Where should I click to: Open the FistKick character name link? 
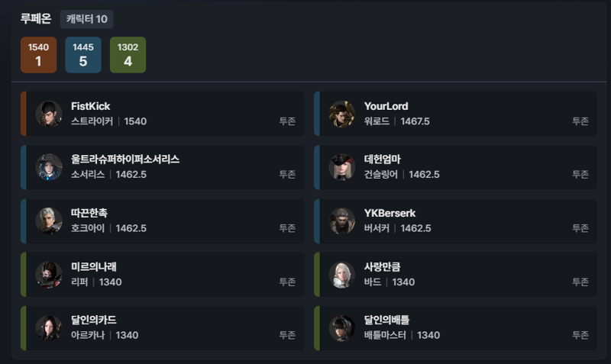point(90,106)
